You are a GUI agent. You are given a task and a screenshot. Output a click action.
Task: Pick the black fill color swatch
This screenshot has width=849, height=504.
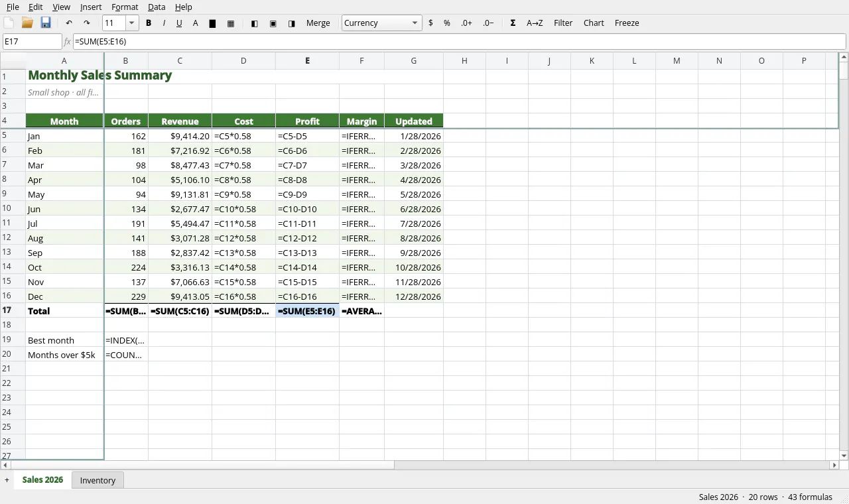pos(213,23)
